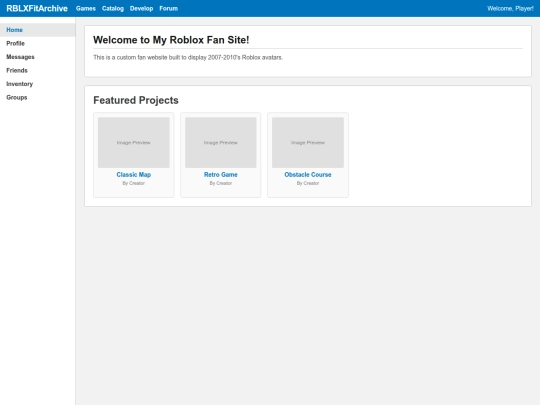This screenshot has width=540, height=405.
Task: Go to the Develop page
Action: pos(141,8)
